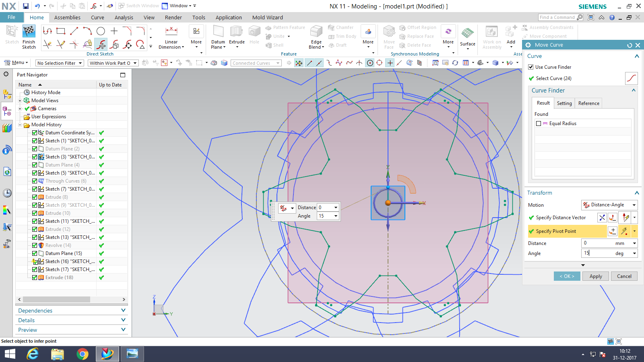
Task: Open Assembly Navigator sidebar icon
Action: (x=7, y=94)
